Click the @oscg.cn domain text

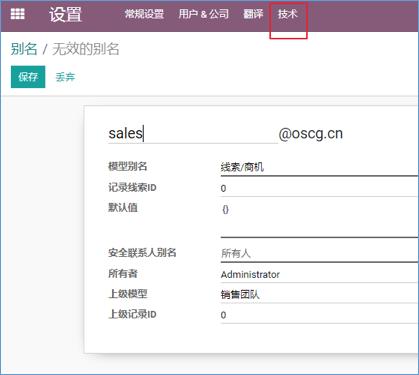(311, 133)
